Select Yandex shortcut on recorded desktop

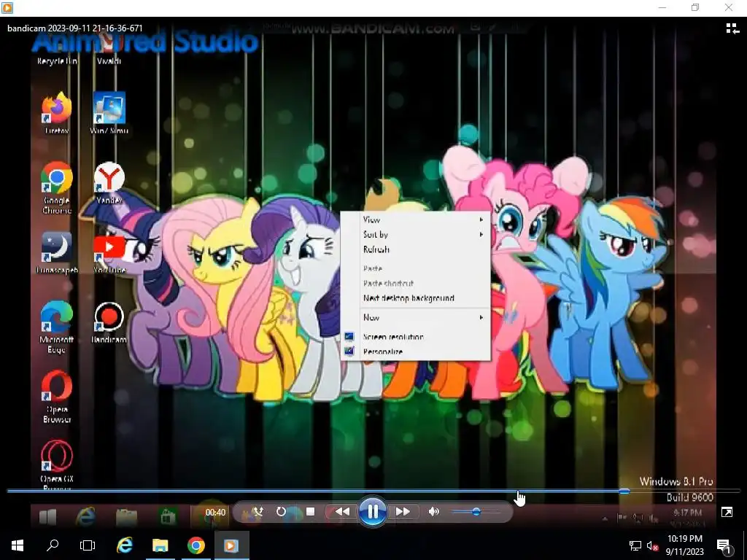coord(109,183)
